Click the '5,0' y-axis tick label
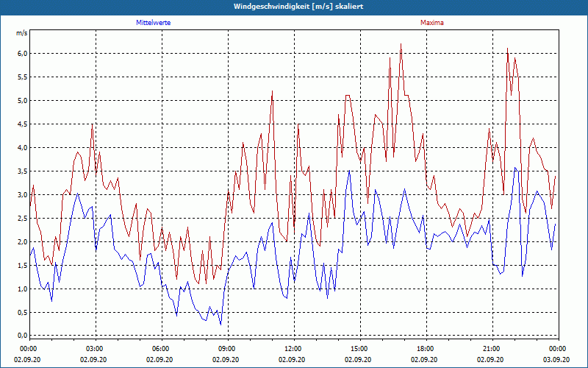Screen dimensions: 588x368 coord(23,101)
